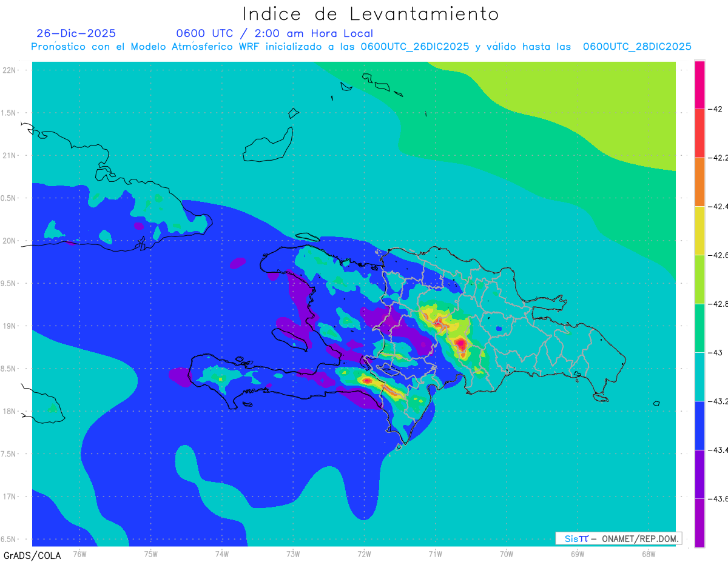Click the "0600 UTC / 2:00 am Hora Local" text

coord(274,33)
